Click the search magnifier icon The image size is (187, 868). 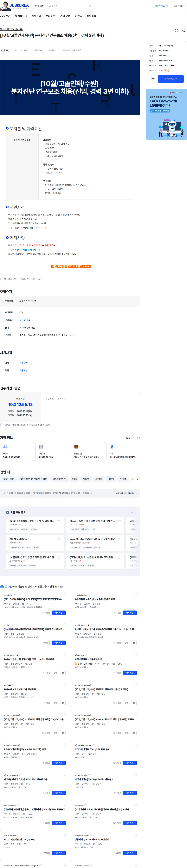coord(90,6)
